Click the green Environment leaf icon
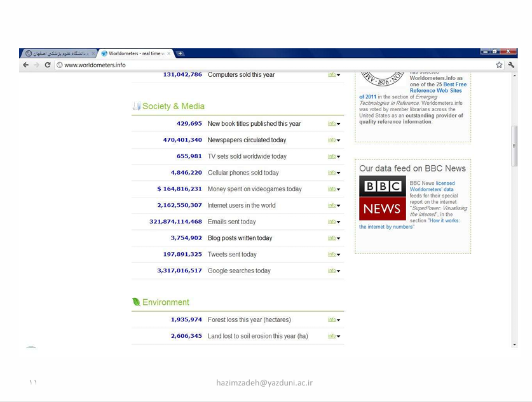 point(136,302)
